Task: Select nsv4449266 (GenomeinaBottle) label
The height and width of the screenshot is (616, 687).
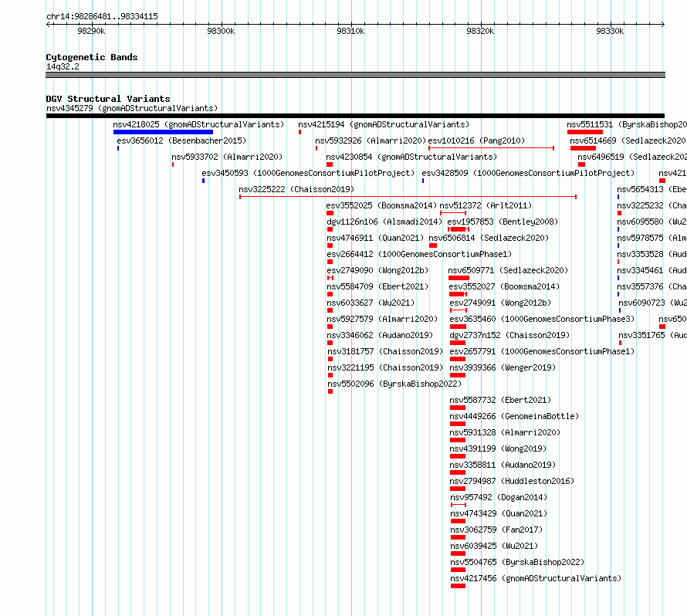Action: (514, 416)
